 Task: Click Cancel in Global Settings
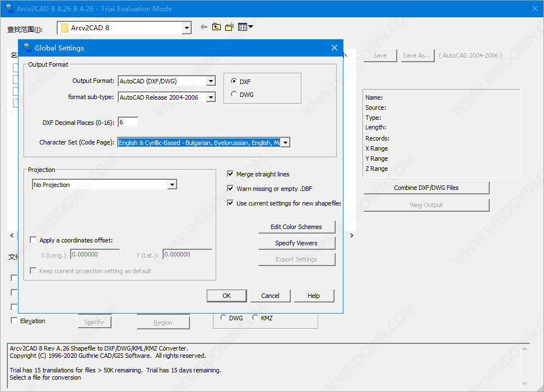[x=270, y=296]
